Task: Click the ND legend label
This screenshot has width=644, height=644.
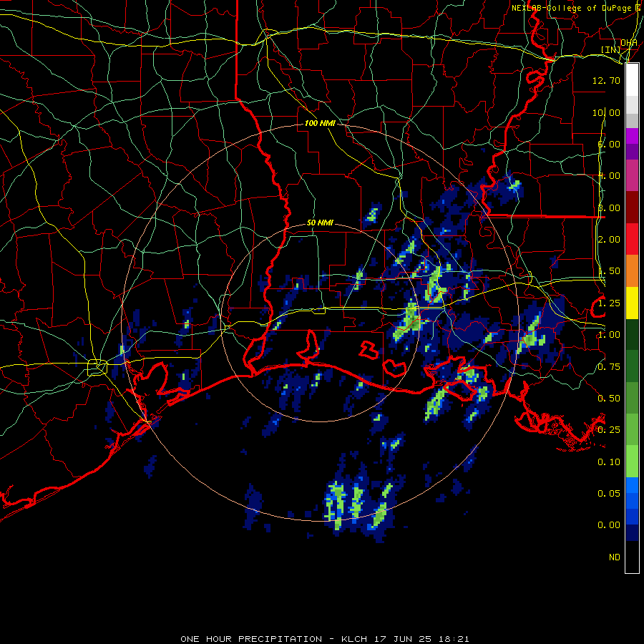Action: (x=615, y=557)
